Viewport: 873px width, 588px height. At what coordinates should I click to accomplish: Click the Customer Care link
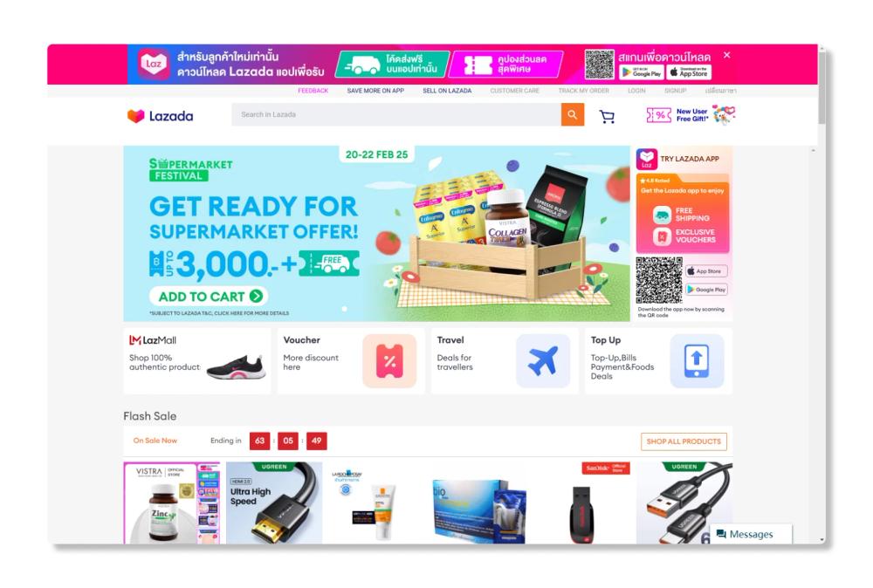click(x=514, y=91)
